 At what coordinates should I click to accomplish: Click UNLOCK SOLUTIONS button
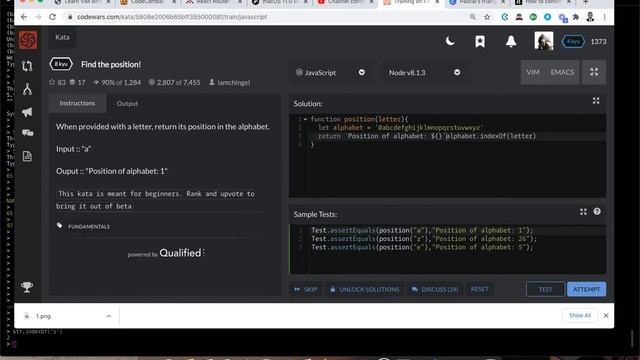click(364, 289)
